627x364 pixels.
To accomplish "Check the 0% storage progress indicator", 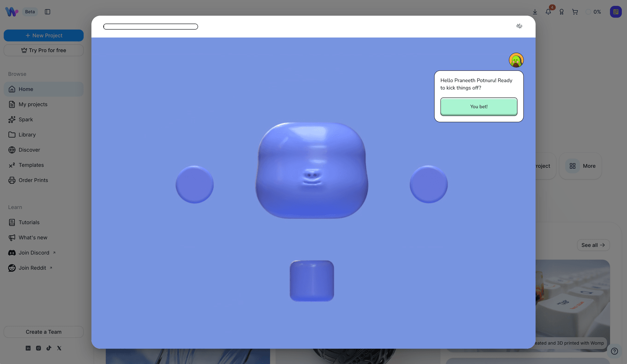I will [x=593, y=12].
